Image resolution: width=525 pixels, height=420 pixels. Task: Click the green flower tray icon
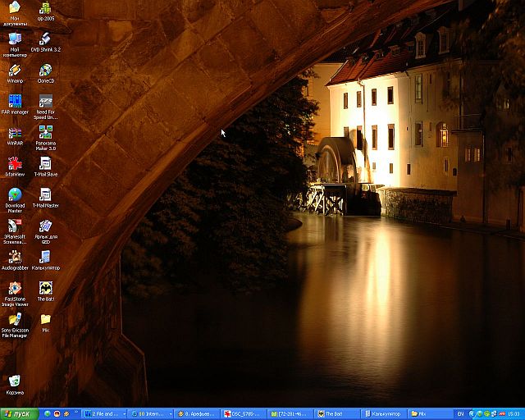click(486, 414)
